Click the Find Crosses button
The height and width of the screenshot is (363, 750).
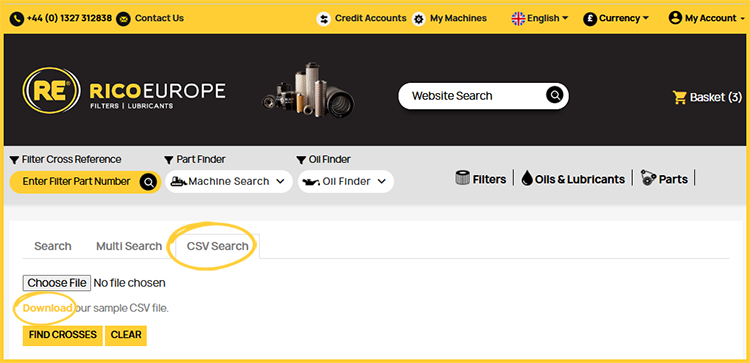click(x=63, y=335)
